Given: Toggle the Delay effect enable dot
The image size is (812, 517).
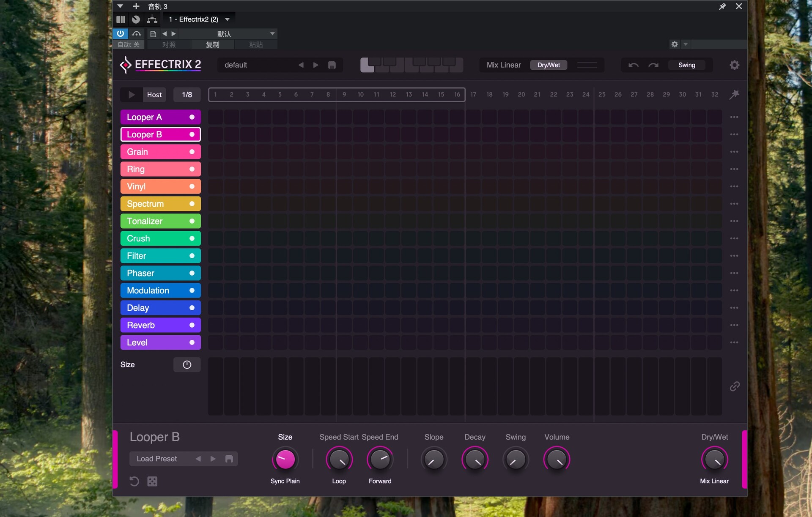Looking at the screenshot, I should [x=192, y=308].
